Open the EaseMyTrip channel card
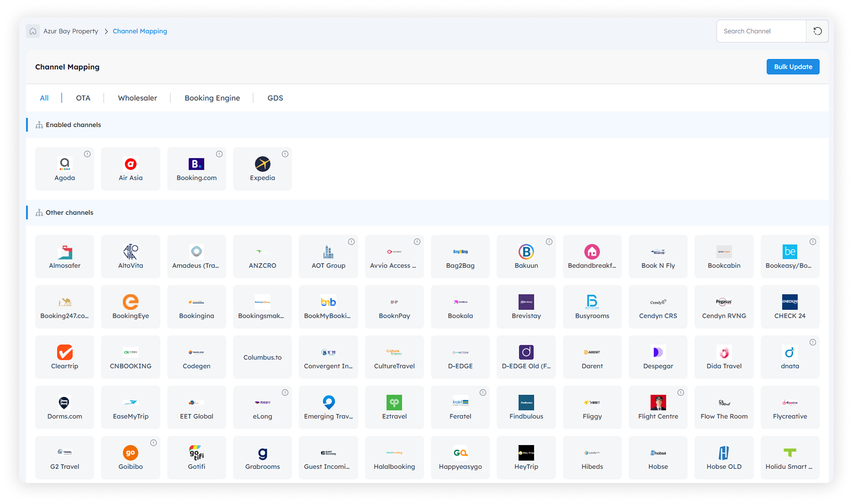 [131, 407]
